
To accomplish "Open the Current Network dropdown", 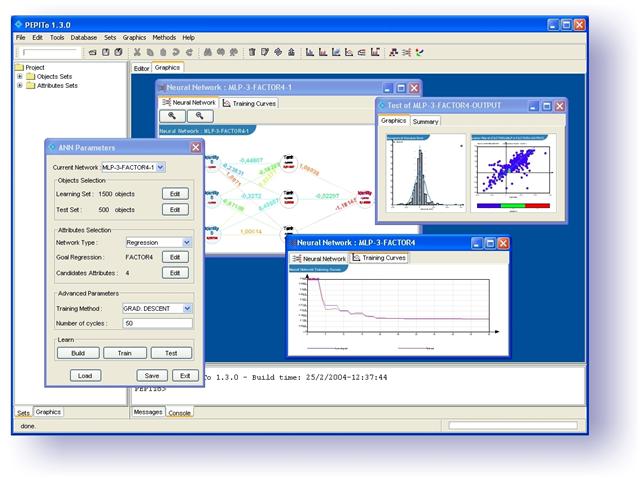I will tap(161, 166).
